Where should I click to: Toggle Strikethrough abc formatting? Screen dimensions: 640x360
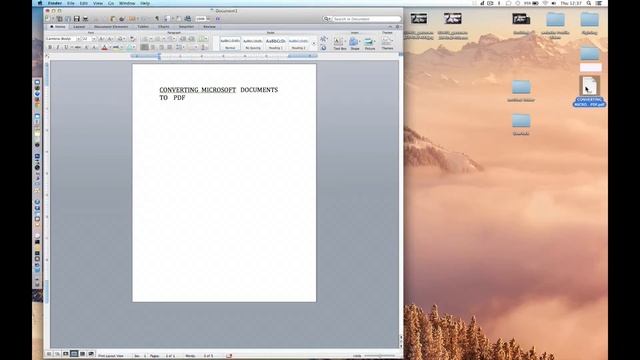pos(77,47)
